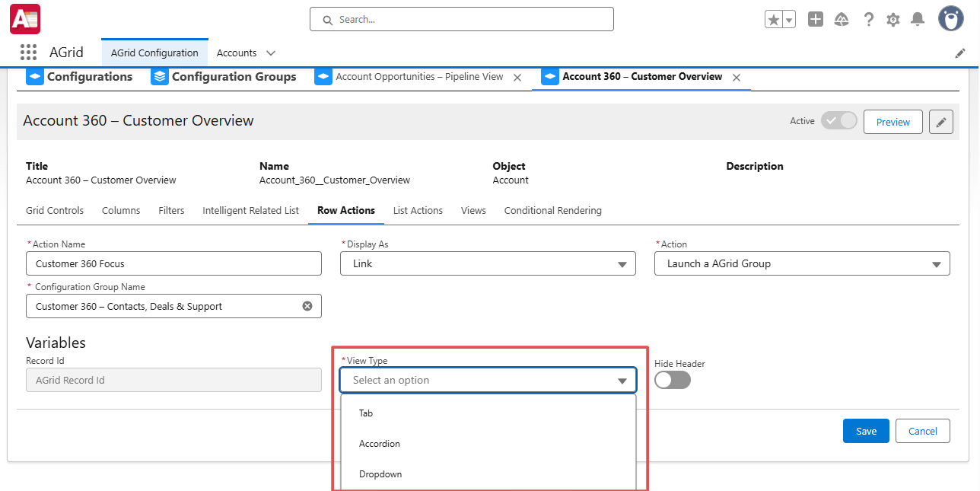Click the Preview button
The width and height of the screenshot is (980, 491).
pos(893,122)
